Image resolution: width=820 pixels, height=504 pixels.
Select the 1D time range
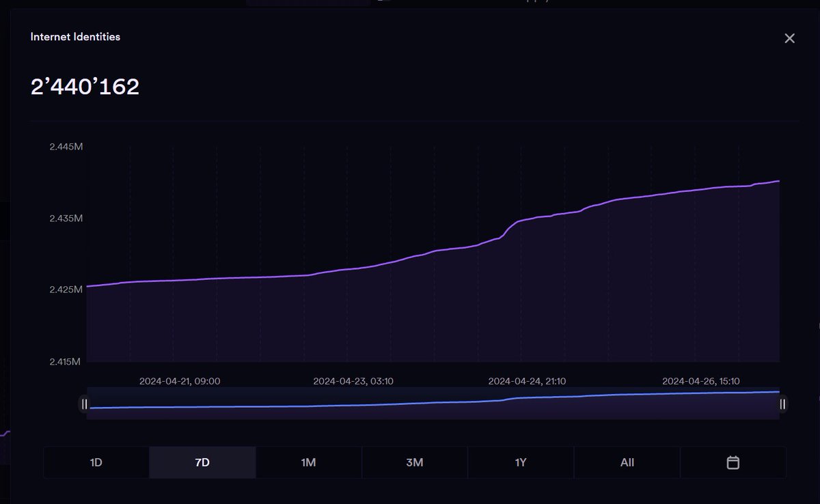[96, 462]
